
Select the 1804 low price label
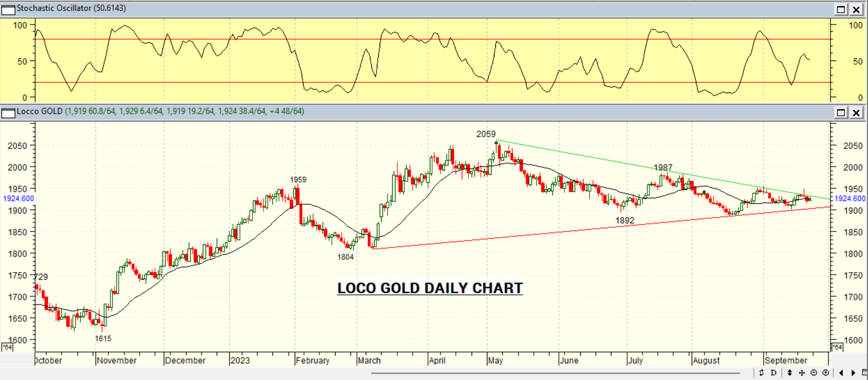[345, 257]
